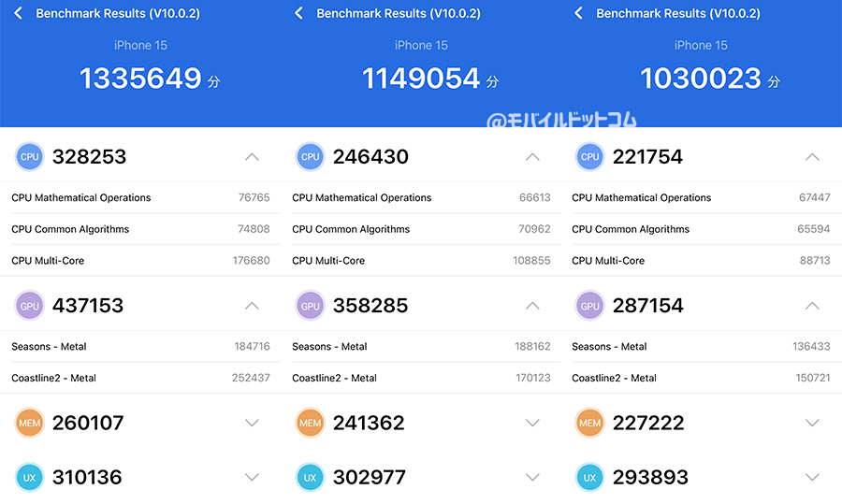Tap the MEM icon beside 241362
Screen dimensions: 842x504
click(310, 423)
